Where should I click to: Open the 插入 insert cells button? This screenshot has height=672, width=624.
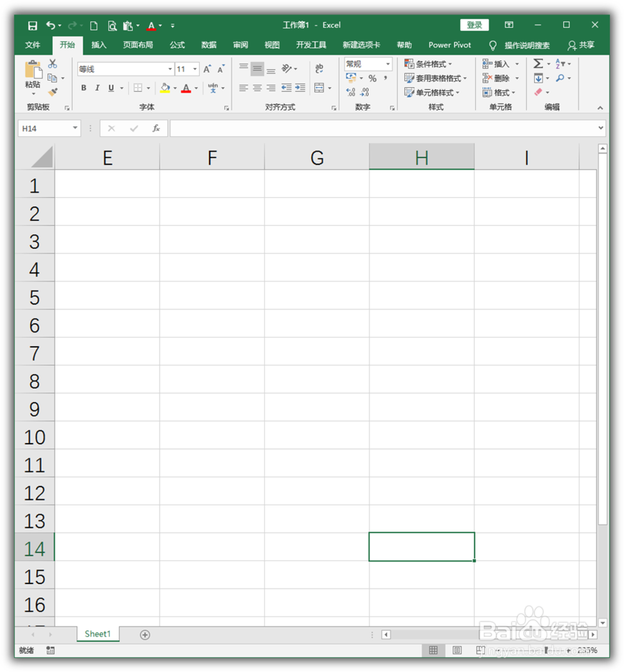click(500, 64)
